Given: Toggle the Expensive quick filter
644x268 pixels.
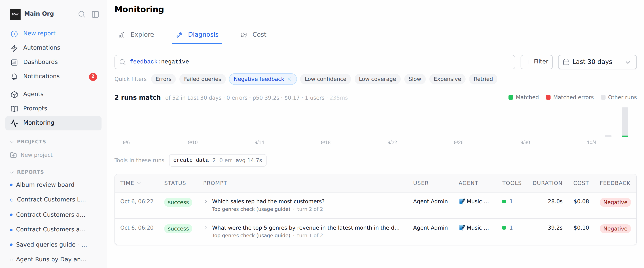Looking at the screenshot, I should click(x=447, y=79).
